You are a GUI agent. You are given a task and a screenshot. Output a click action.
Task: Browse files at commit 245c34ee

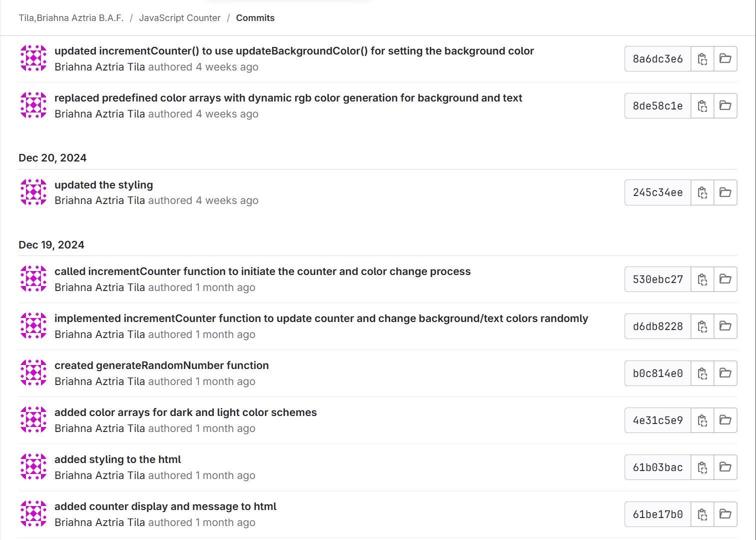coord(725,192)
